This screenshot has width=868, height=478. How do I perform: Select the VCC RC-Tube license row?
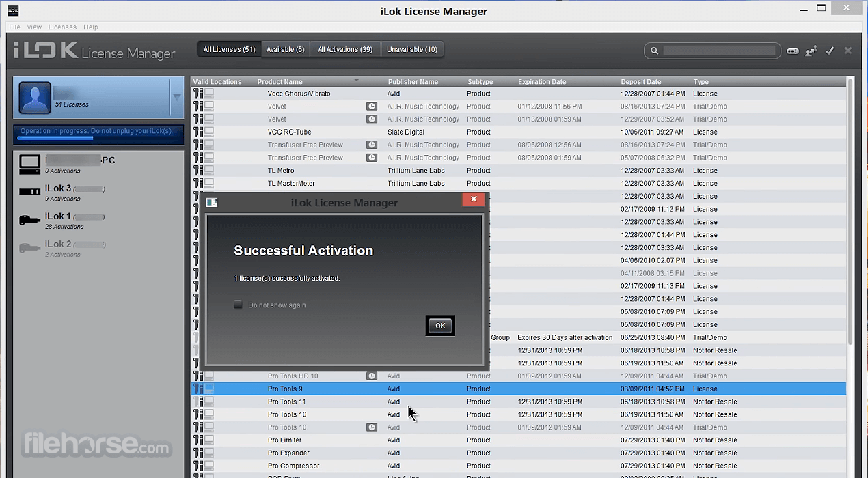tap(518, 132)
